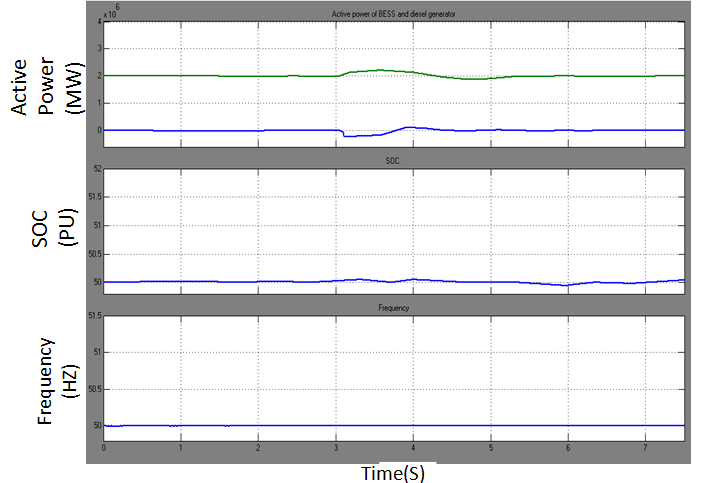The height and width of the screenshot is (483, 701).
Task: Click the "50.5" tick label on the SOC plot
Action: pyautogui.click(x=95, y=254)
